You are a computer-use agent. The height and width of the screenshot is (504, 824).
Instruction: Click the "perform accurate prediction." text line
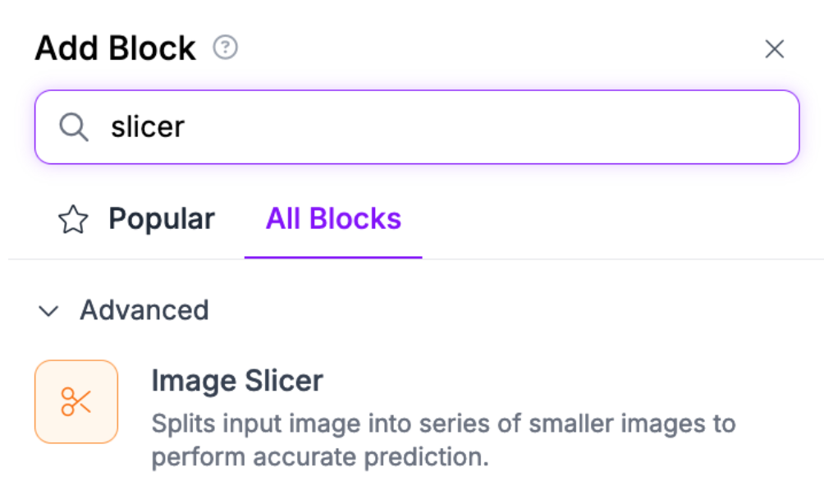point(320,456)
